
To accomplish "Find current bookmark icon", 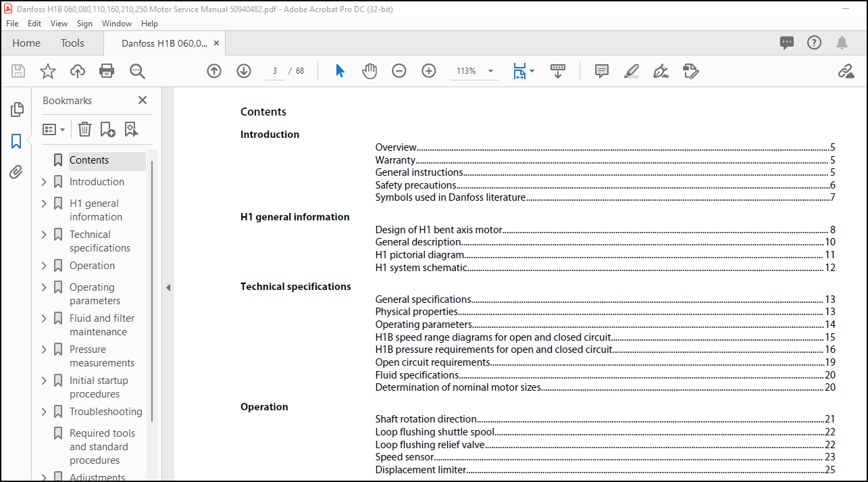I will [x=131, y=129].
